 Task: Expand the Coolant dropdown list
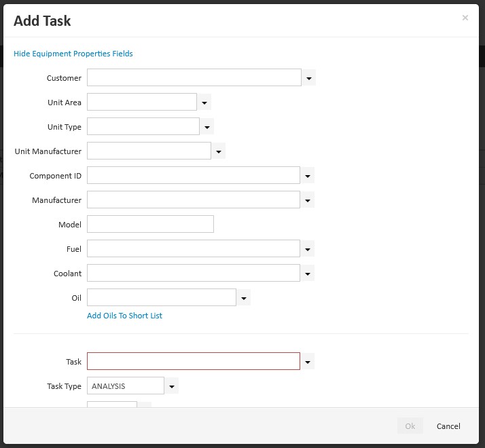point(308,274)
